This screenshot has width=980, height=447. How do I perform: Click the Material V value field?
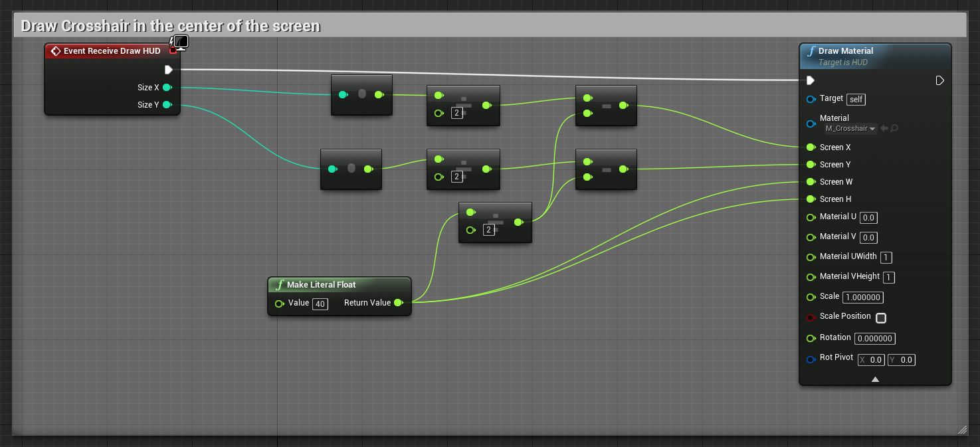click(868, 238)
